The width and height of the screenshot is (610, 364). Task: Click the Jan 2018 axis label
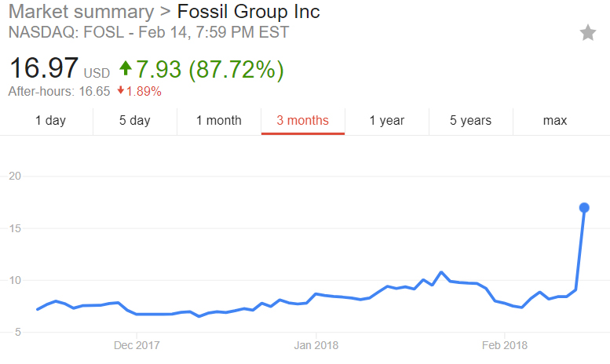click(x=316, y=345)
